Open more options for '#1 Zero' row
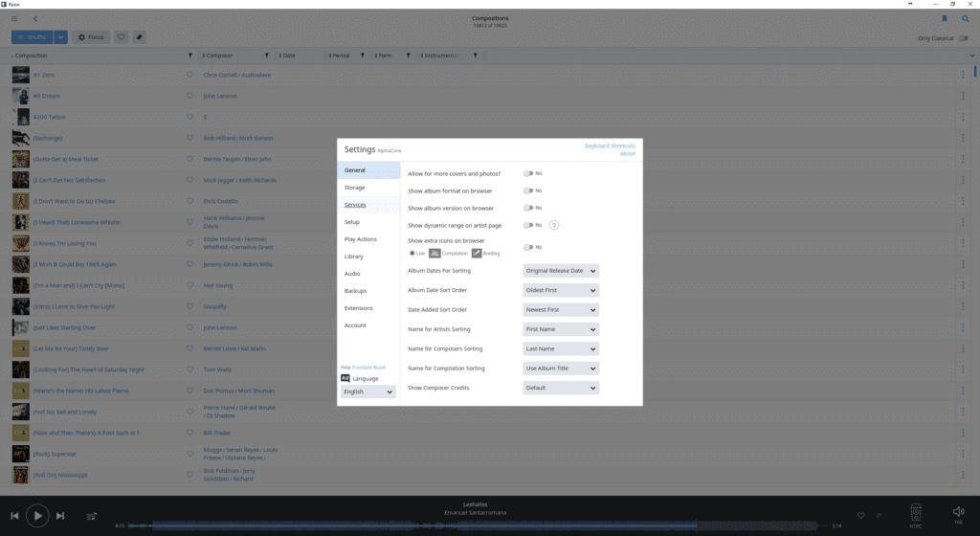 [963, 75]
